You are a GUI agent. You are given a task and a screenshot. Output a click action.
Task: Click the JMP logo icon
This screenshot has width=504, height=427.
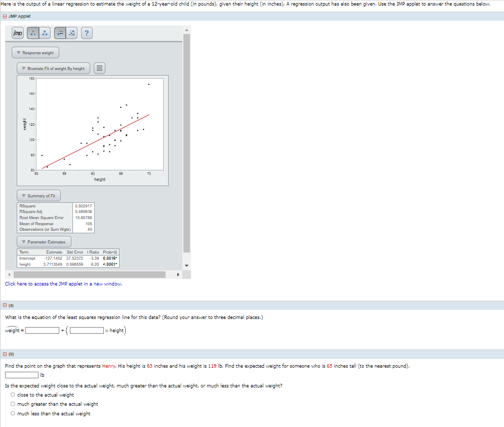click(18, 33)
